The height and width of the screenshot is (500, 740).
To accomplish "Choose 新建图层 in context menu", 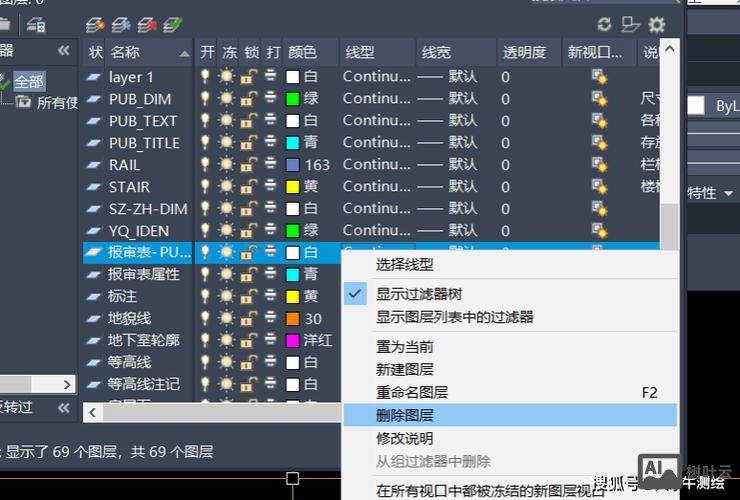I will coord(404,369).
